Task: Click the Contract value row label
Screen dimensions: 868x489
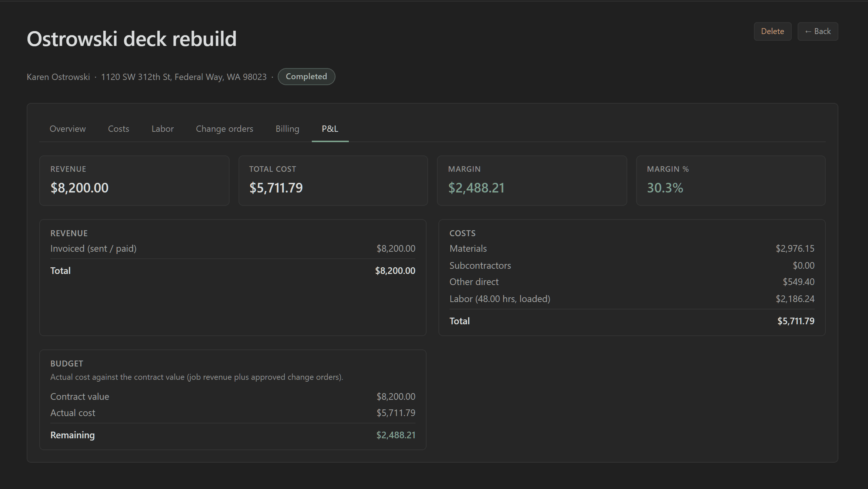Action: point(80,396)
